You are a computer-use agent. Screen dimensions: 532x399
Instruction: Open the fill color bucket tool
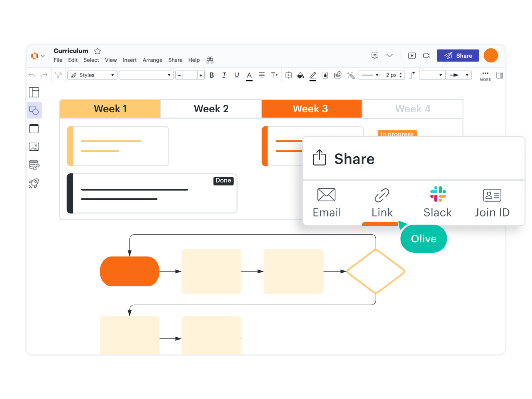point(300,75)
